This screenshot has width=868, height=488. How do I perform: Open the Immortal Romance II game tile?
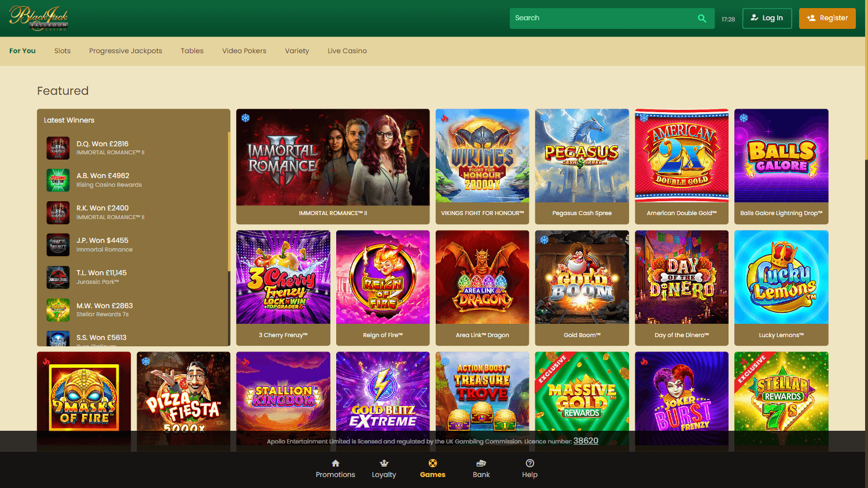tap(333, 167)
